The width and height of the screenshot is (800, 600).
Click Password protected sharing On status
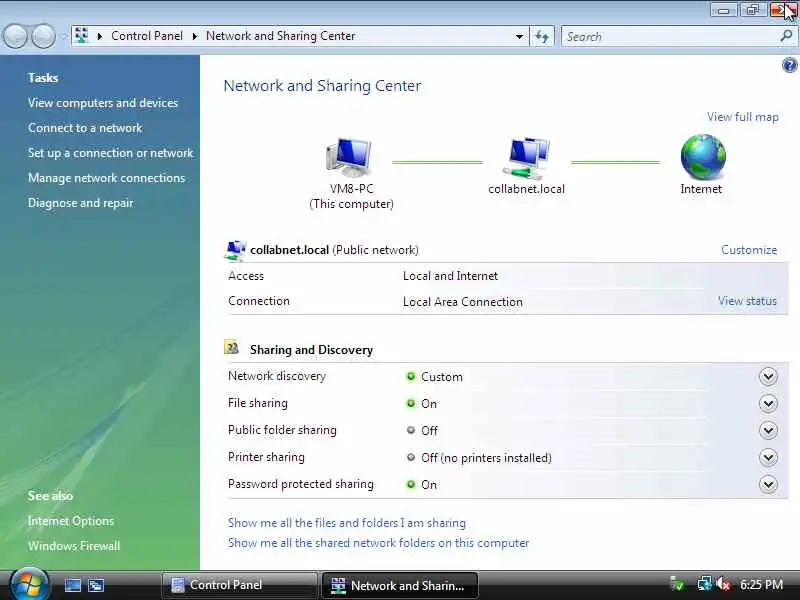429,485
